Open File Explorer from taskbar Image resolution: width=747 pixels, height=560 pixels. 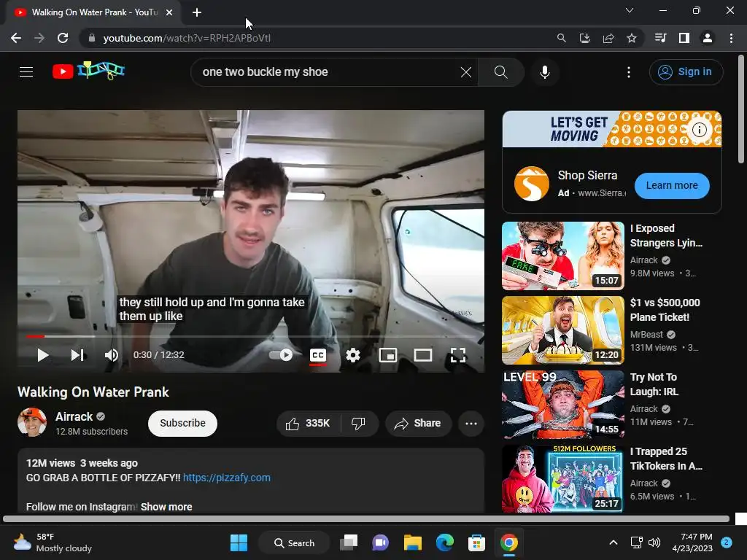413,542
